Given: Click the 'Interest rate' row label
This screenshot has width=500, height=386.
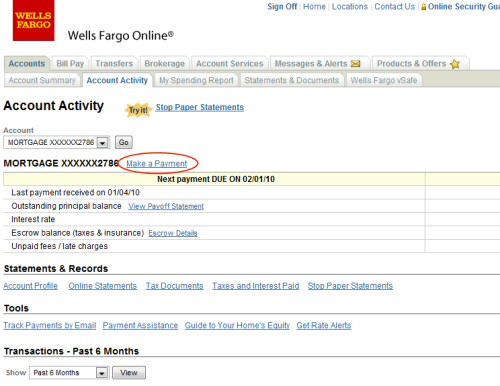Looking at the screenshot, I should pyautogui.click(x=33, y=219).
